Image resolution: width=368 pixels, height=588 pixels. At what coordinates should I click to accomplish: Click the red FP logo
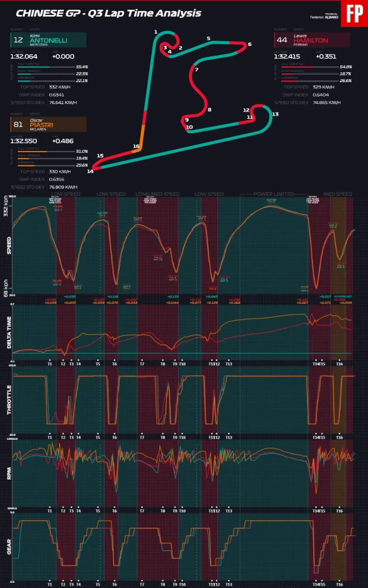[354, 14]
